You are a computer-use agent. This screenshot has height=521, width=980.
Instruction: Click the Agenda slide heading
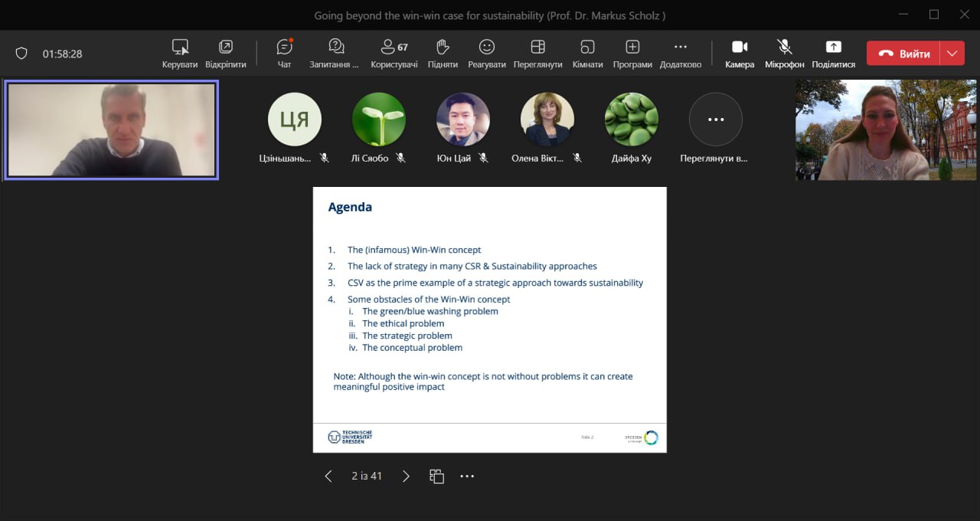(x=350, y=207)
